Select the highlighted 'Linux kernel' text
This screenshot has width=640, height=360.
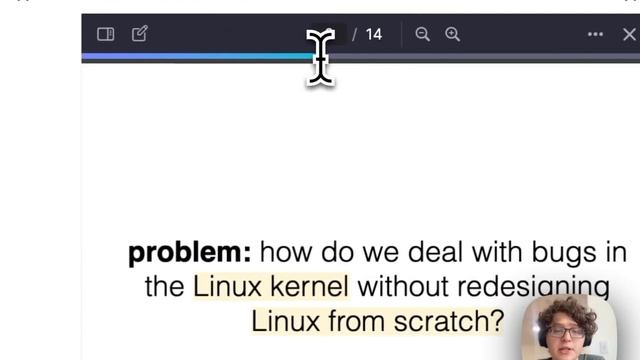tap(271, 286)
